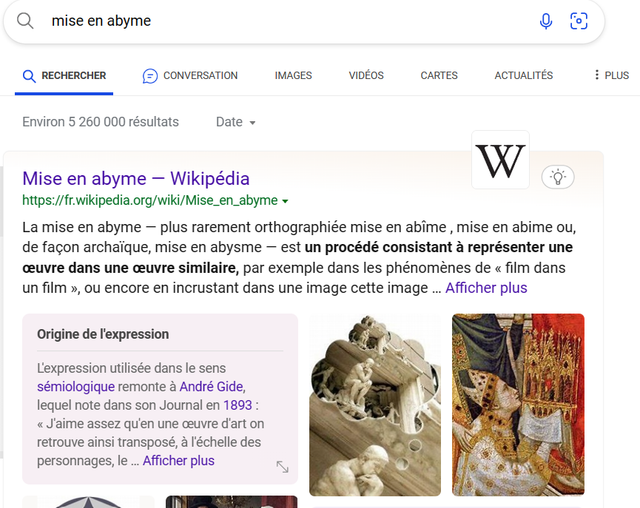Expand the Origine de l'expression card
This screenshot has height=508, width=640.
(282, 467)
